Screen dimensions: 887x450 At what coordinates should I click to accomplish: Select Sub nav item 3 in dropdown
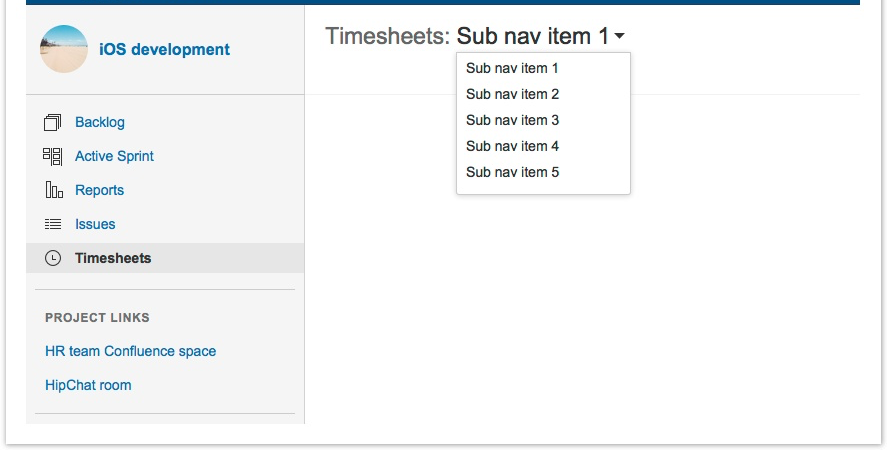(x=512, y=120)
